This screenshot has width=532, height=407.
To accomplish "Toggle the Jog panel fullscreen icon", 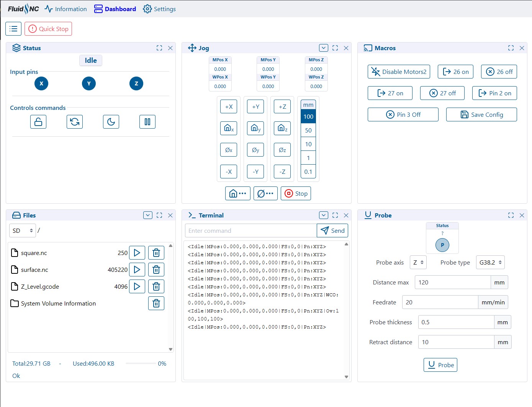I will 335,48.
